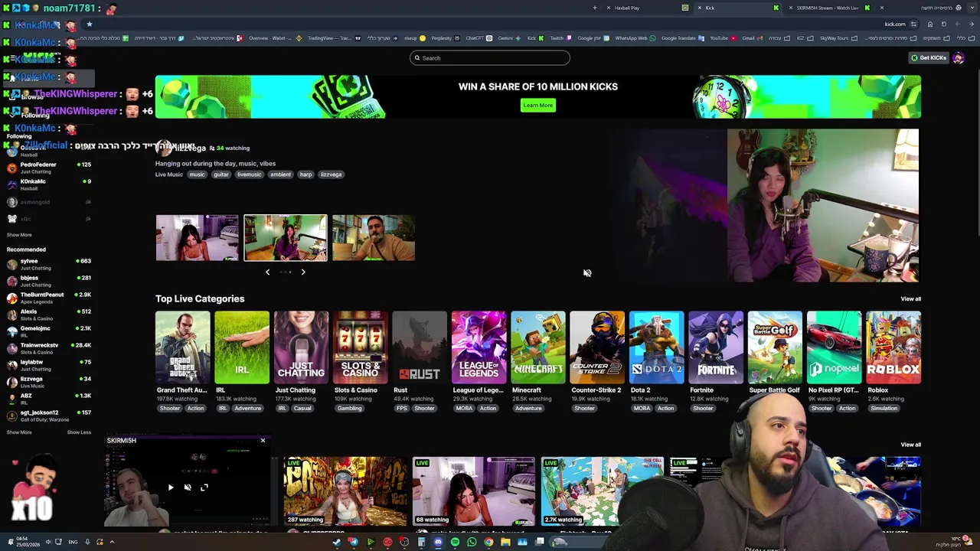Image resolution: width=980 pixels, height=551 pixels.
Task: Open a new browser tab
Action: pyautogui.click(x=594, y=8)
